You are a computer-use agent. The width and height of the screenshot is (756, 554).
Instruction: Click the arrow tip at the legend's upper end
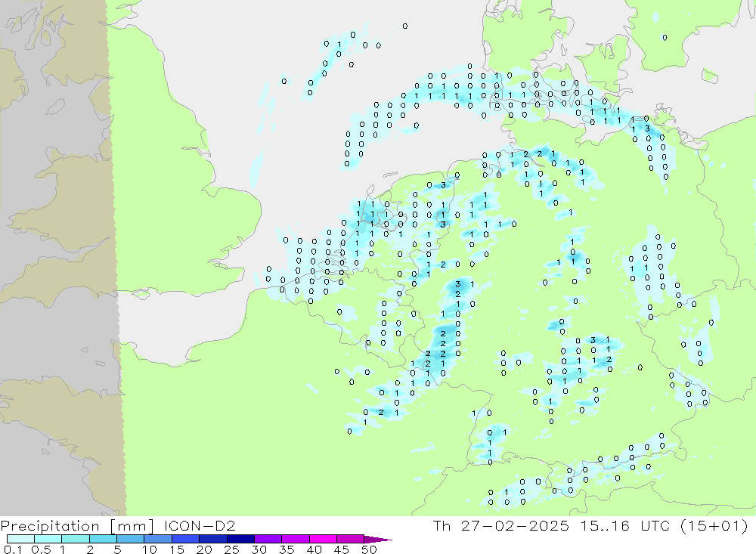379,540
